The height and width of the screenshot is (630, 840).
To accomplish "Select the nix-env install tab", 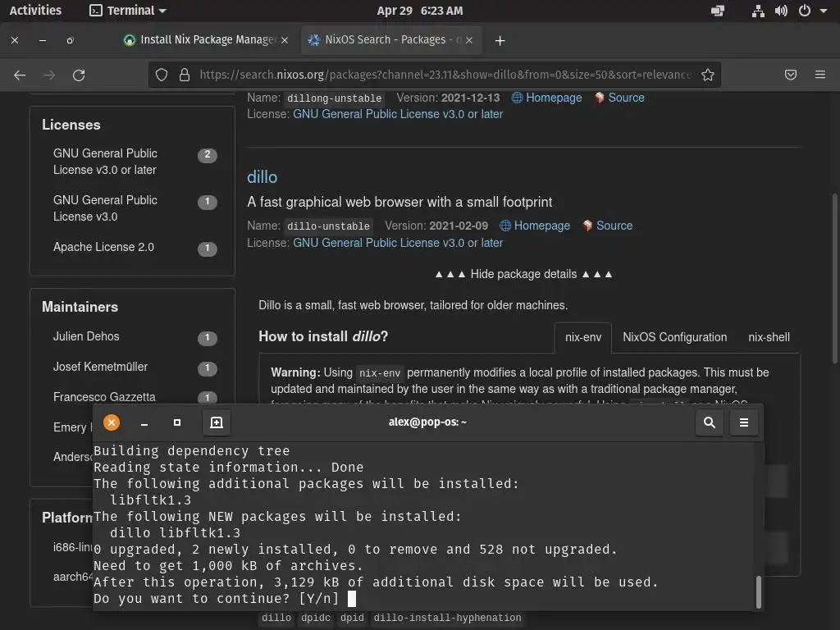I will point(583,337).
